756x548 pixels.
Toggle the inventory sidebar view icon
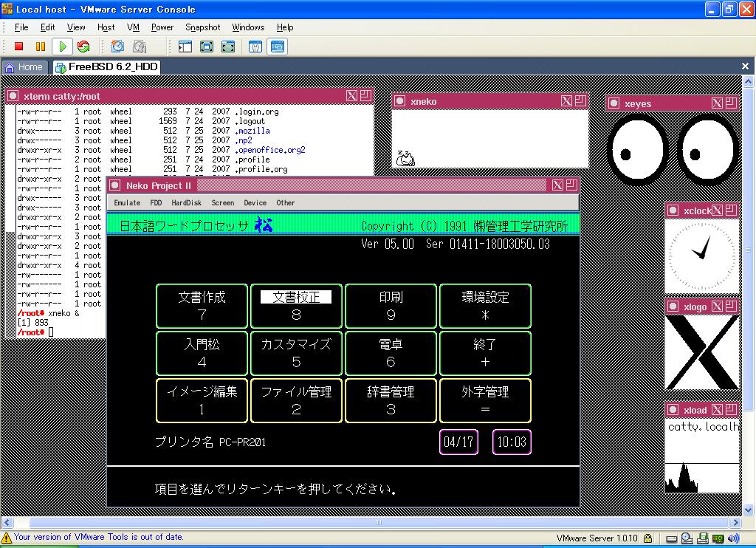click(x=185, y=47)
